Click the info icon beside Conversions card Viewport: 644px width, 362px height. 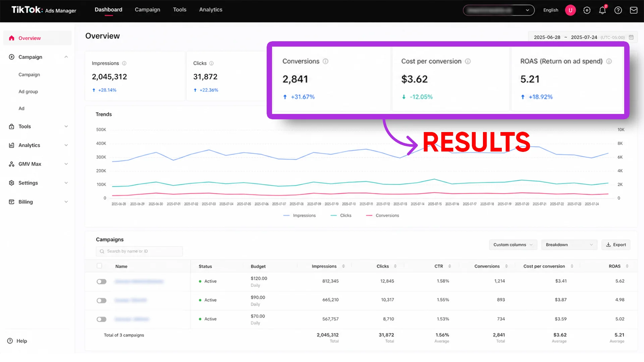(x=325, y=61)
